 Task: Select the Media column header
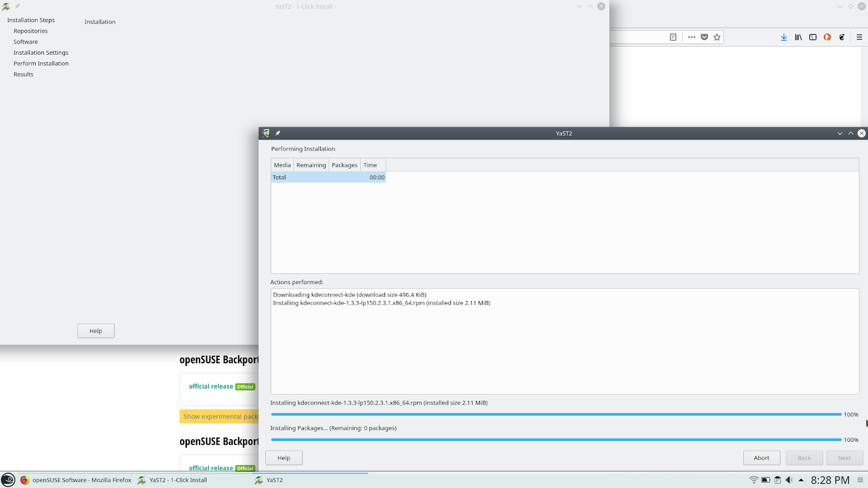click(282, 165)
